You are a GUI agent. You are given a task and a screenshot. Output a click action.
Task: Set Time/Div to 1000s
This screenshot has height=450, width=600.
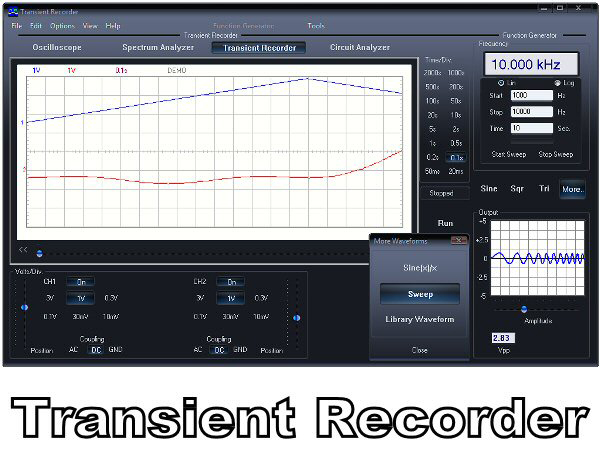tap(456, 73)
